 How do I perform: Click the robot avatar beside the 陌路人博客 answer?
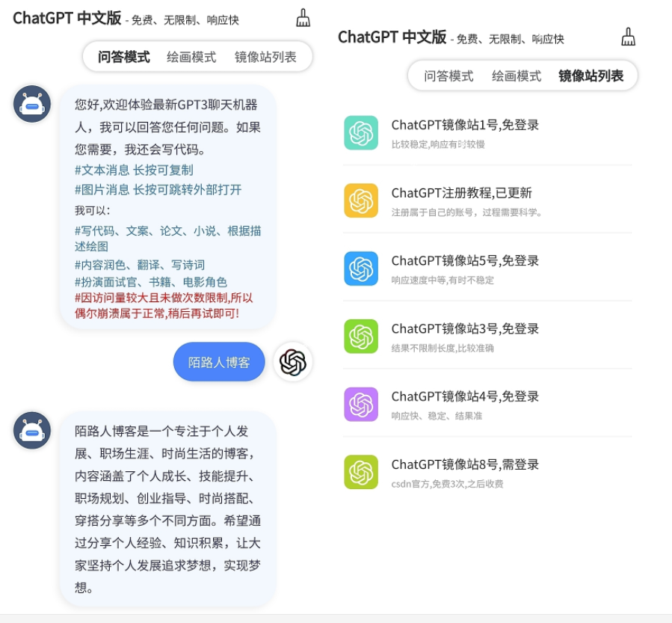pyautogui.click(x=32, y=431)
